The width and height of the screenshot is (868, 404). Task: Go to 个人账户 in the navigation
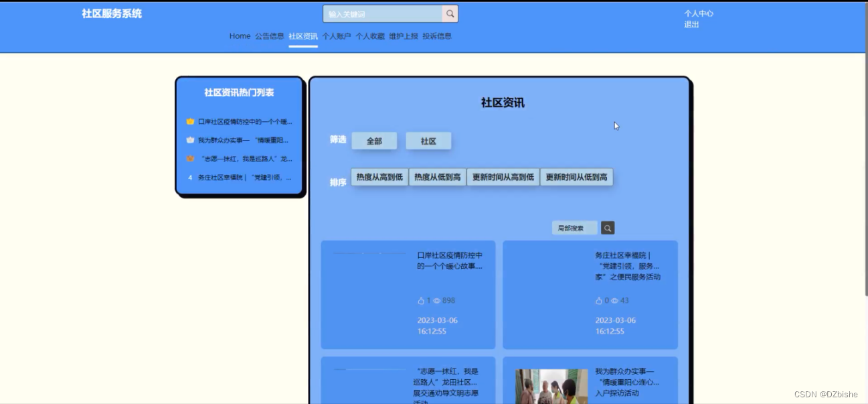click(x=337, y=36)
